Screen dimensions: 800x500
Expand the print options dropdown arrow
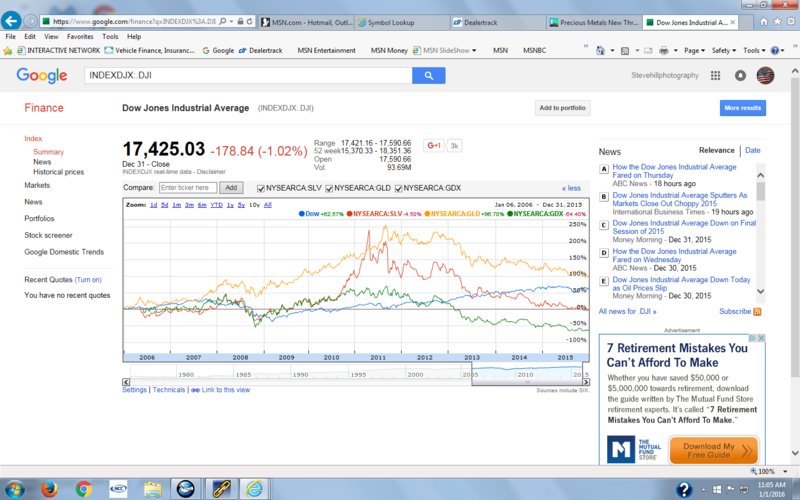click(x=676, y=51)
